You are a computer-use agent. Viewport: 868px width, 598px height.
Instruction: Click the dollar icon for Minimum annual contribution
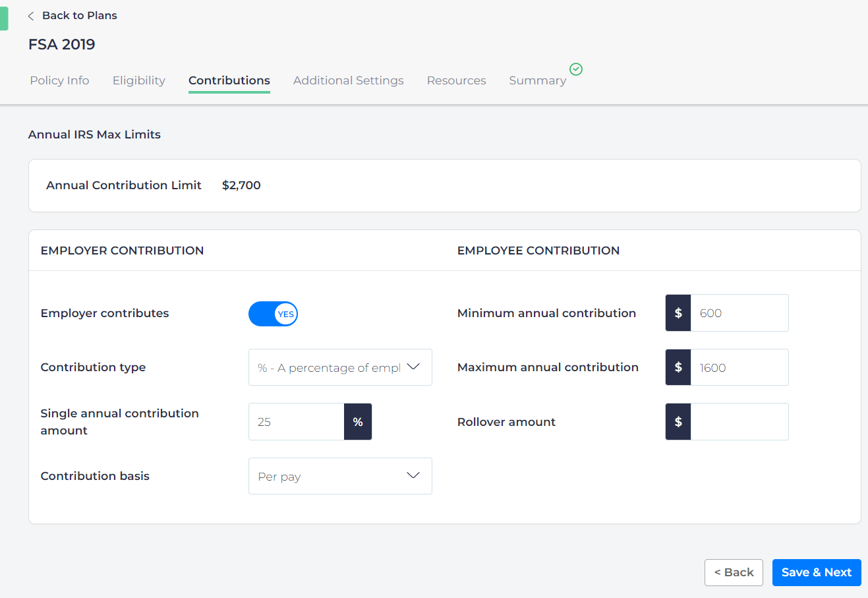click(678, 313)
